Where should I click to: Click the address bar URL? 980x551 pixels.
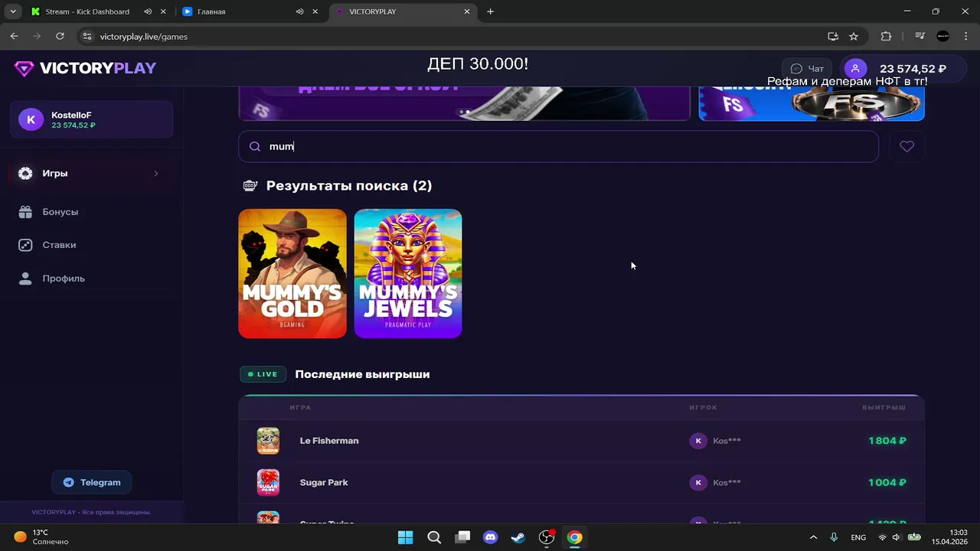pos(144,36)
